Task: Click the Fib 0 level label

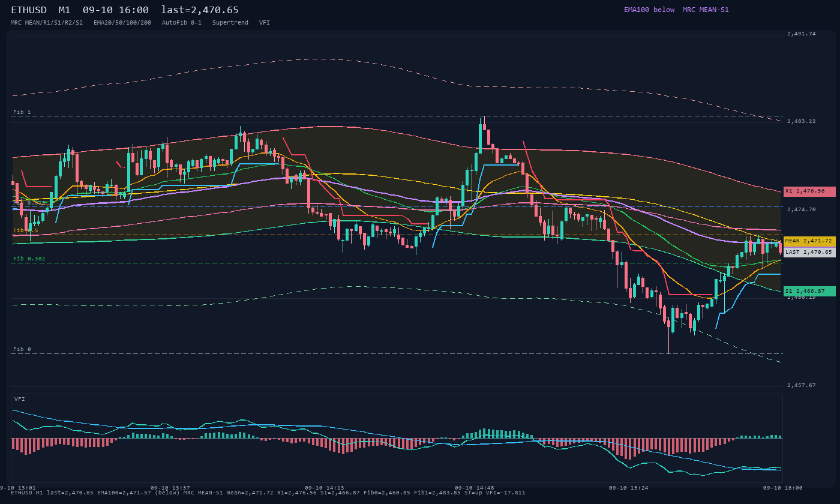Action: click(x=22, y=349)
